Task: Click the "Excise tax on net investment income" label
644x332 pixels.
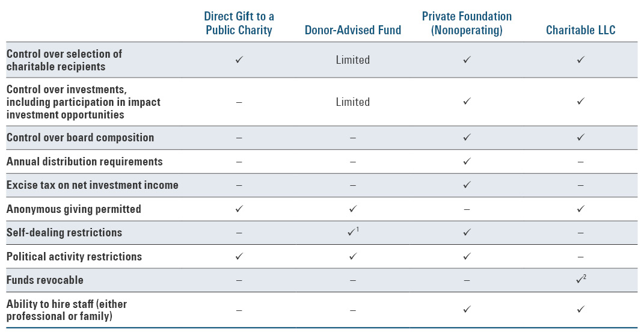Action: (x=93, y=185)
